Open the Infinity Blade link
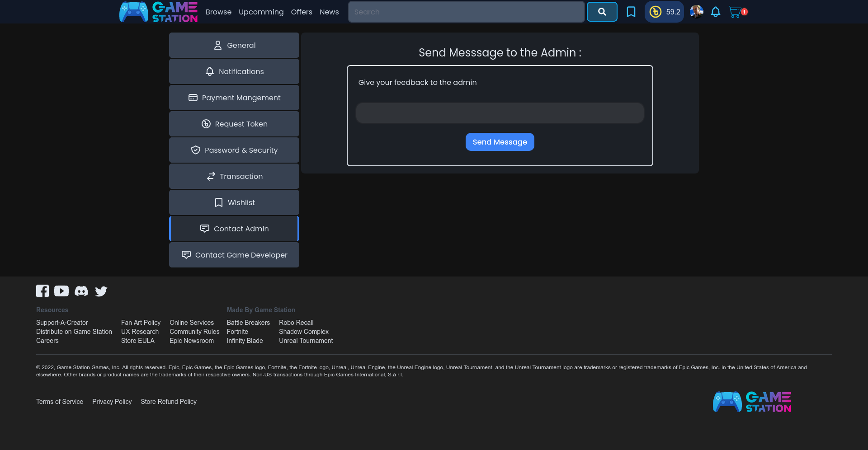The image size is (868, 450). 245,341
